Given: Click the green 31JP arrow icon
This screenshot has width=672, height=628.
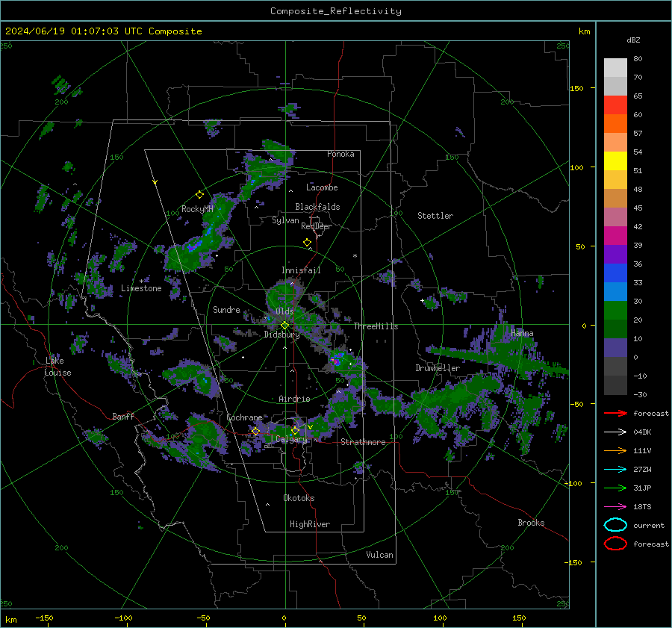Looking at the screenshot, I should coord(615,488).
